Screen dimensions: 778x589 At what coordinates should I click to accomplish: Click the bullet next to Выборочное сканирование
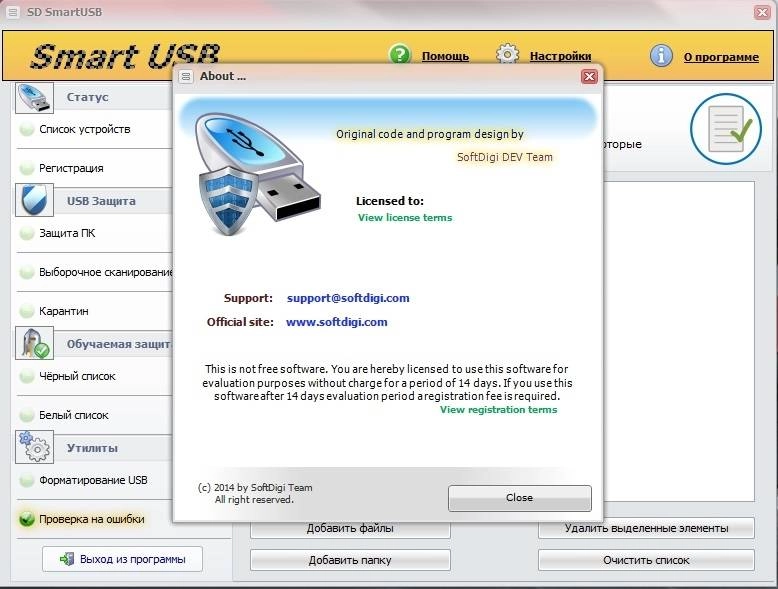26,272
